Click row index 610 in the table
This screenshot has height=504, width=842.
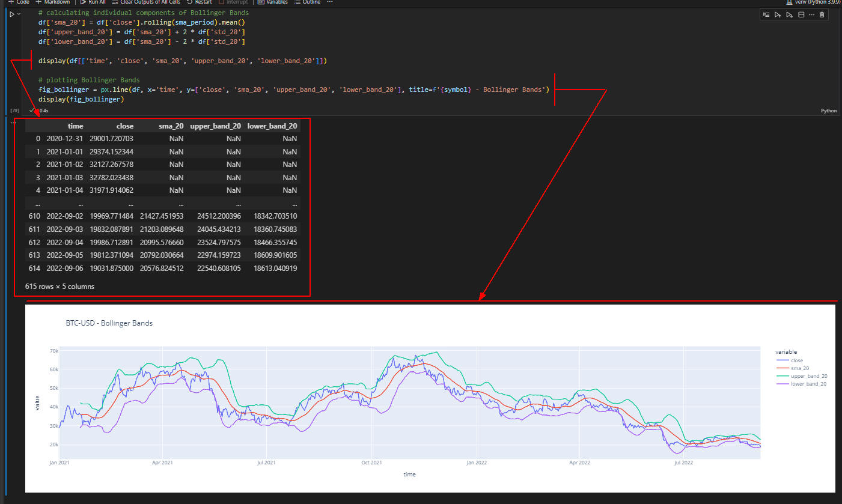34,216
